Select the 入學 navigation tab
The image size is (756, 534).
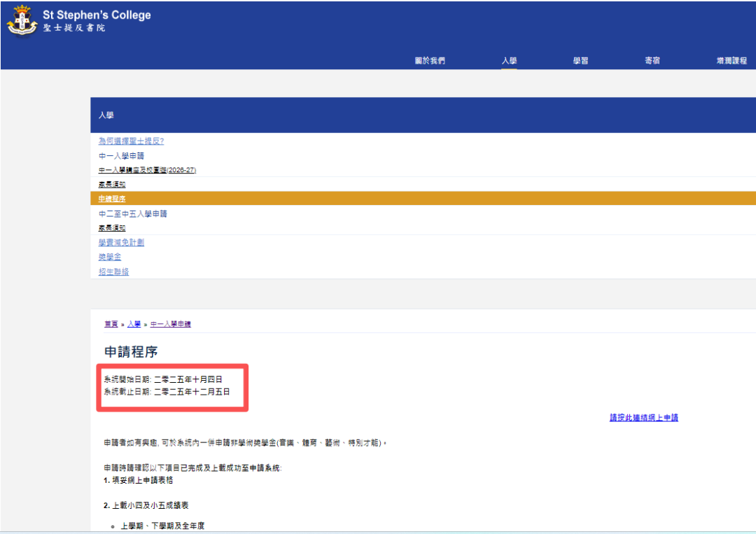tap(509, 60)
